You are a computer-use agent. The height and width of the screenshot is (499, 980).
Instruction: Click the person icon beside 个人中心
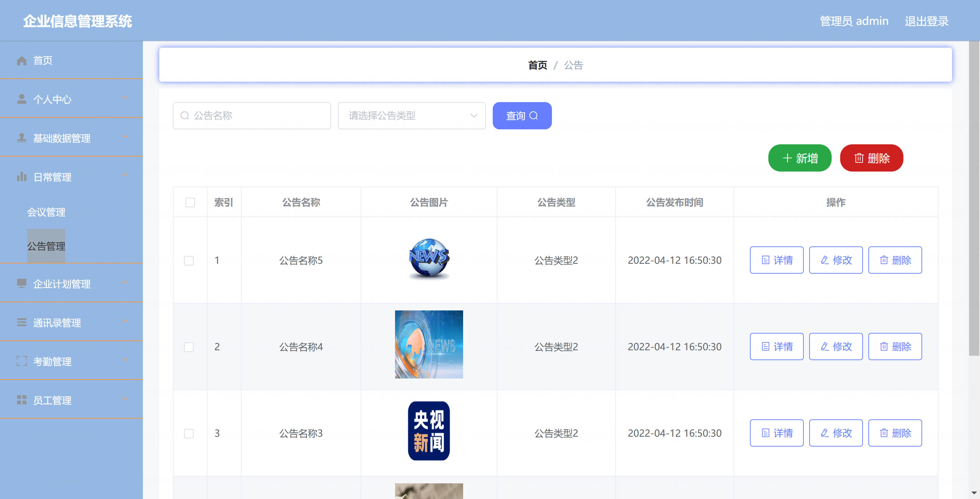pos(22,99)
